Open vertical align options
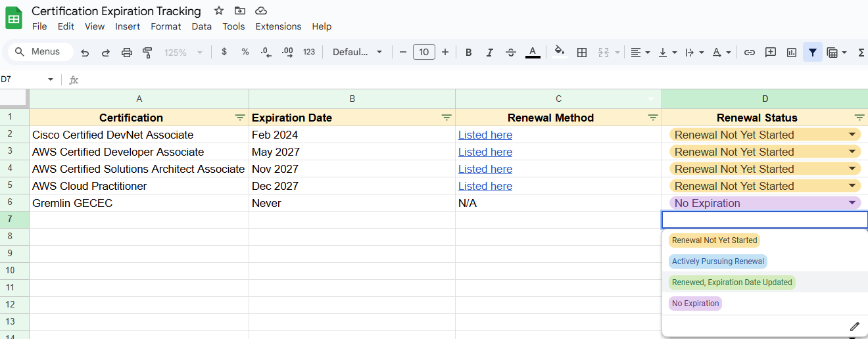 click(x=667, y=53)
